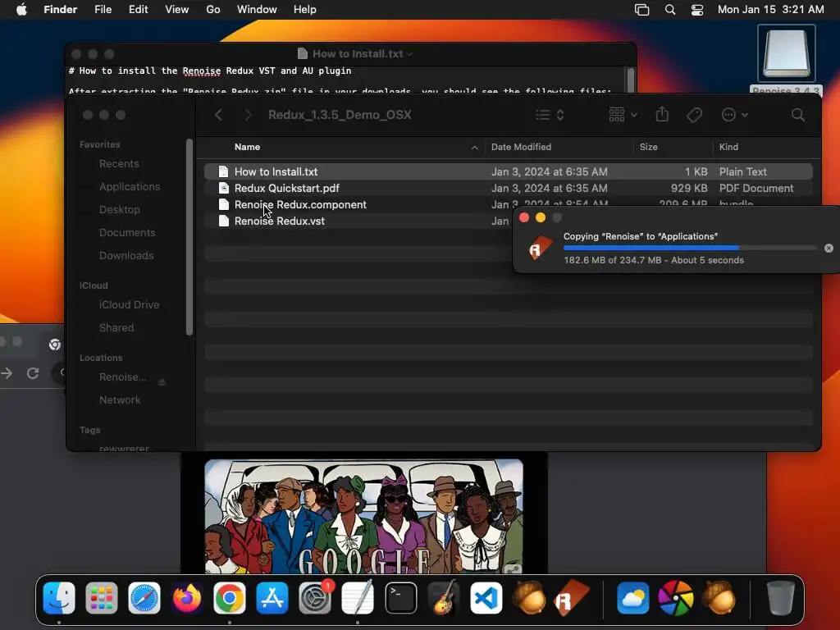
Task: Open the Finder group-by dropdown
Action: coord(623,115)
